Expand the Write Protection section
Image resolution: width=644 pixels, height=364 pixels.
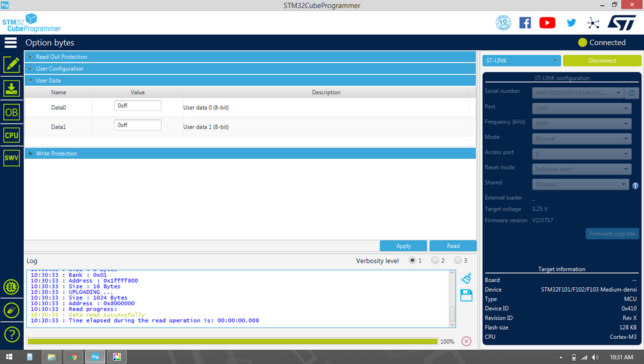click(x=250, y=154)
